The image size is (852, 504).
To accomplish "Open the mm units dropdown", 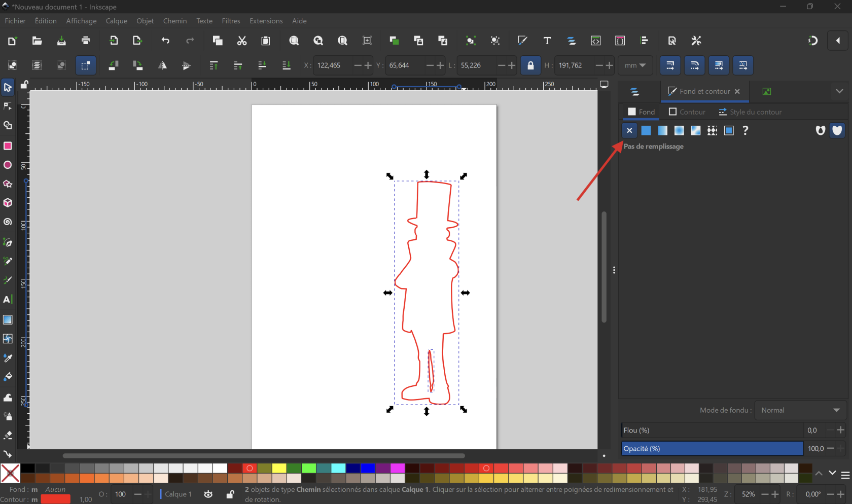I will pos(635,65).
